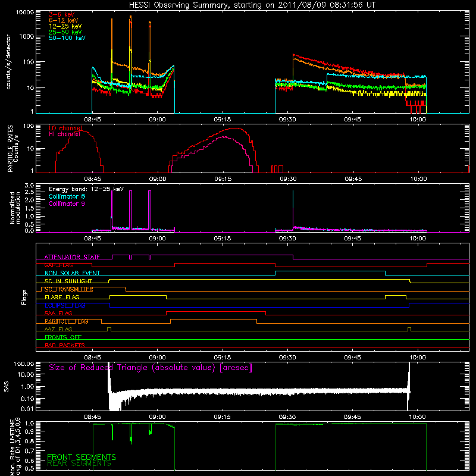
Task: Click the Normalized modulation axis title
Action: (15, 208)
